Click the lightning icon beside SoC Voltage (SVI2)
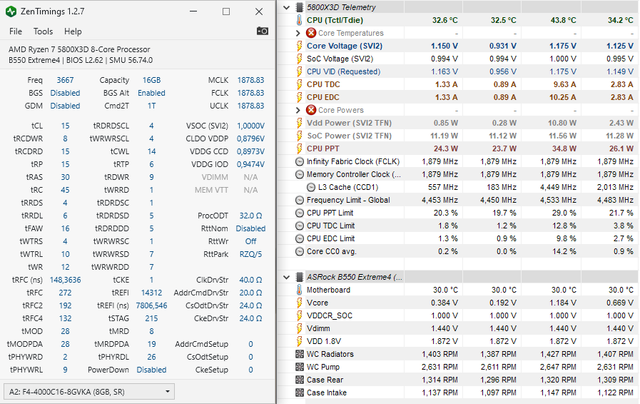Viewport: 640px width, 404px height. [x=299, y=59]
